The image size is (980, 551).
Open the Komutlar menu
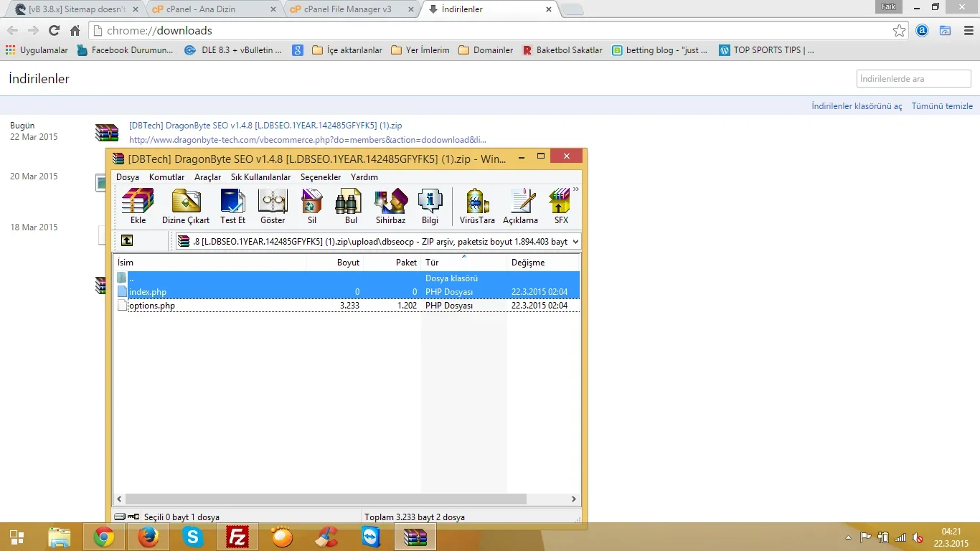coord(166,177)
